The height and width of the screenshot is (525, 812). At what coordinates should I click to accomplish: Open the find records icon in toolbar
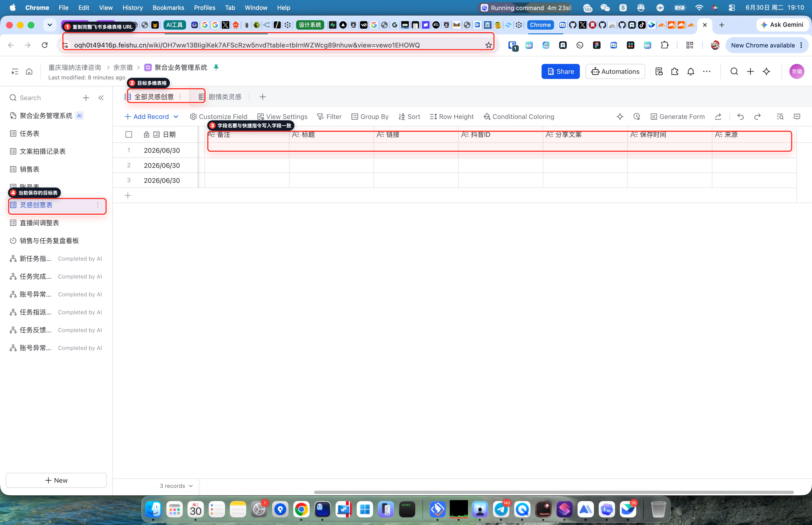point(780,117)
